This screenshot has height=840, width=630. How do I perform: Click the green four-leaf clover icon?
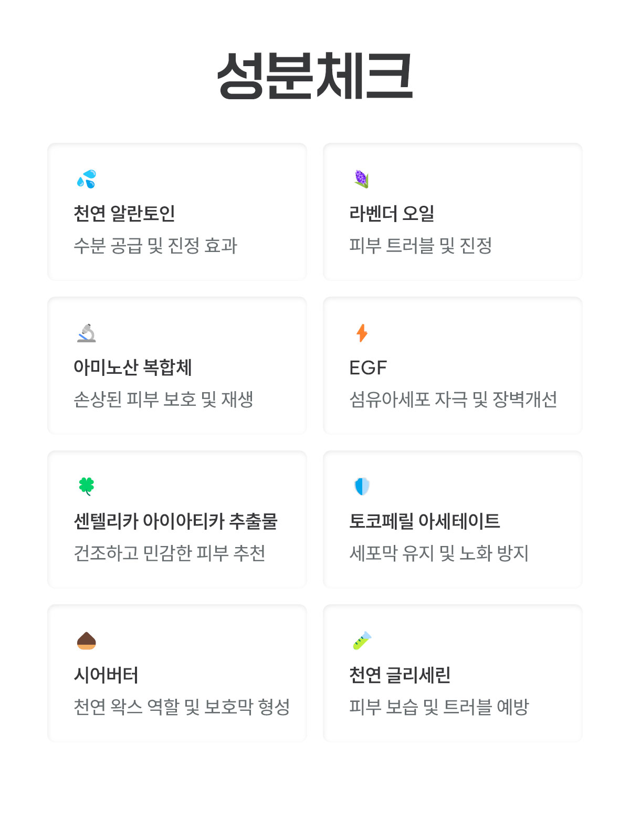[87, 486]
